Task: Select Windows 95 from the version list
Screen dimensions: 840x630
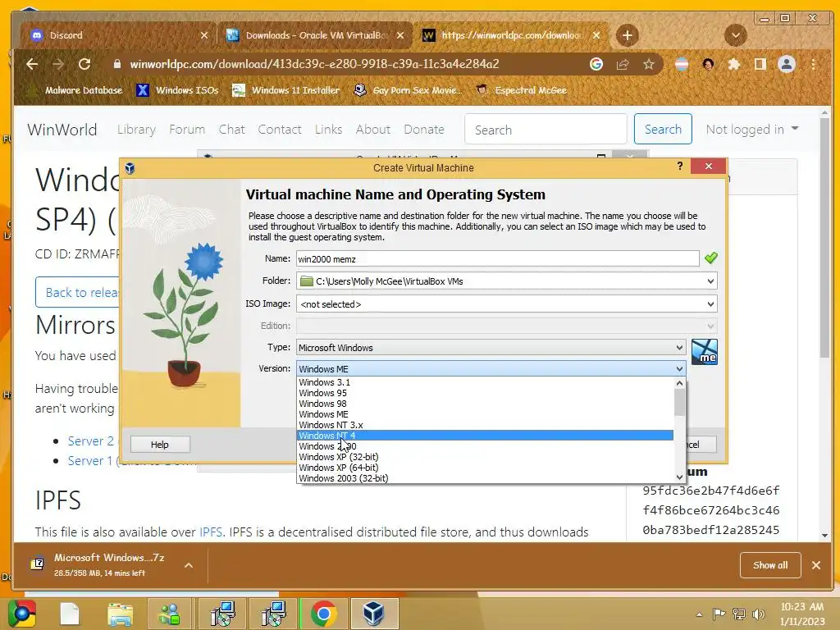Action: pyautogui.click(x=485, y=393)
